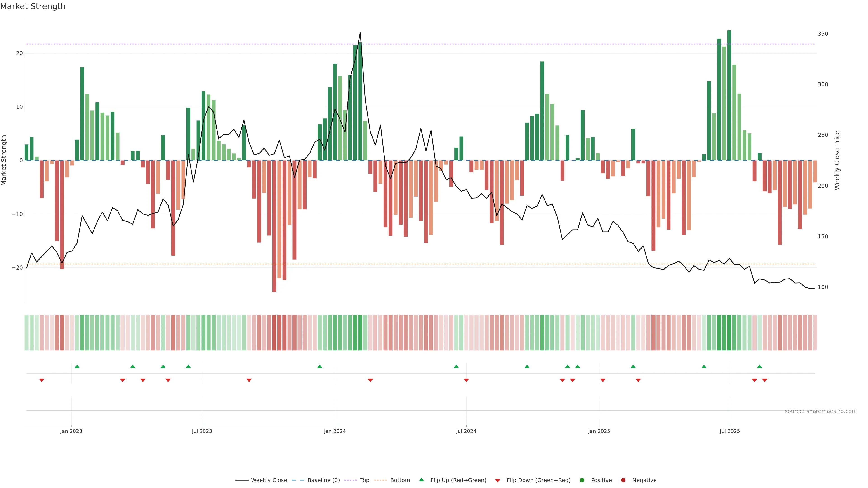Click Flip Down red triangle legend icon
The width and height of the screenshot is (868, 488).
click(x=498, y=481)
